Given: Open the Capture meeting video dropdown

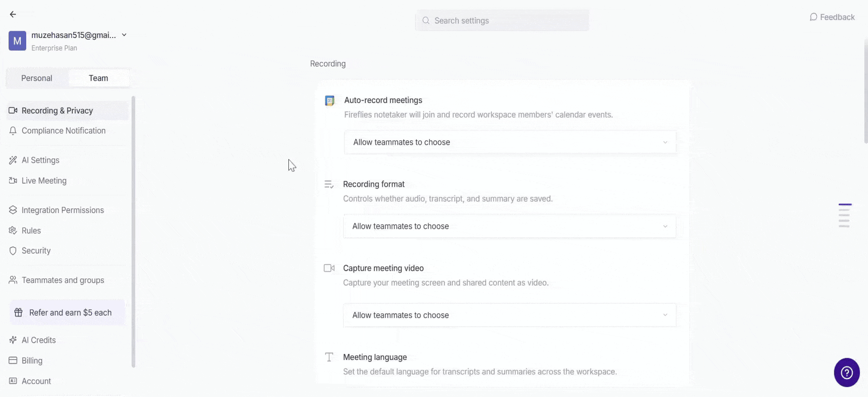Looking at the screenshot, I should pos(509,315).
